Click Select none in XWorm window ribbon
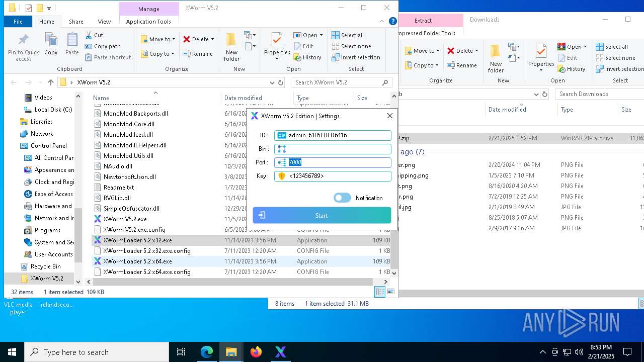Image resolution: width=644 pixels, height=362 pixels. (351, 46)
